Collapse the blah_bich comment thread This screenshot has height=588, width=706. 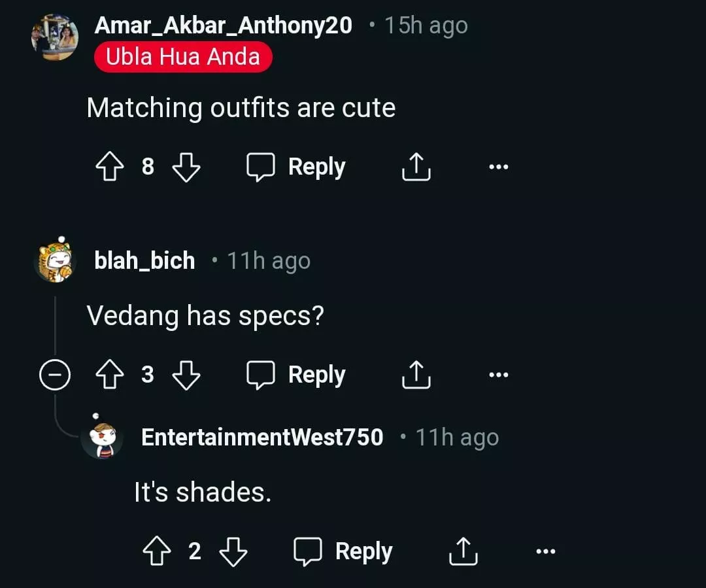point(54,375)
